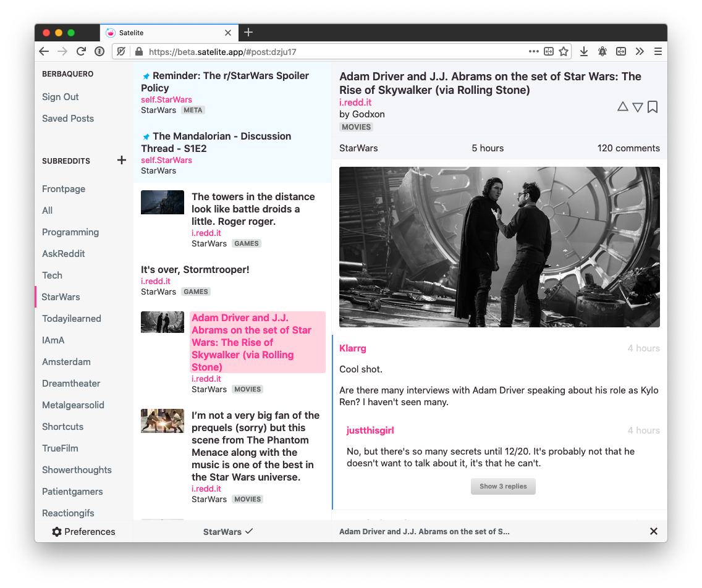Open Showerthoughts subreddit
The width and height of the screenshot is (702, 588).
pyautogui.click(x=77, y=470)
